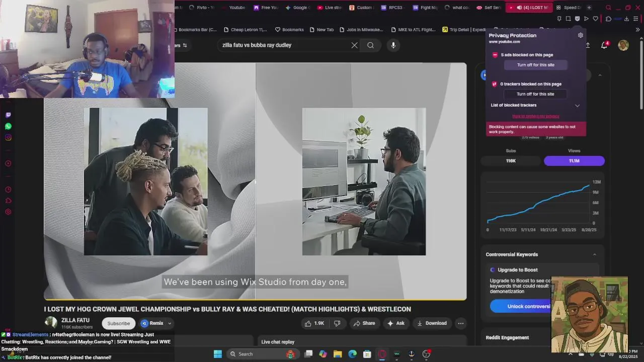
Task: Open MKE to ATL Flights bookmark
Action: (x=413, y=30)
